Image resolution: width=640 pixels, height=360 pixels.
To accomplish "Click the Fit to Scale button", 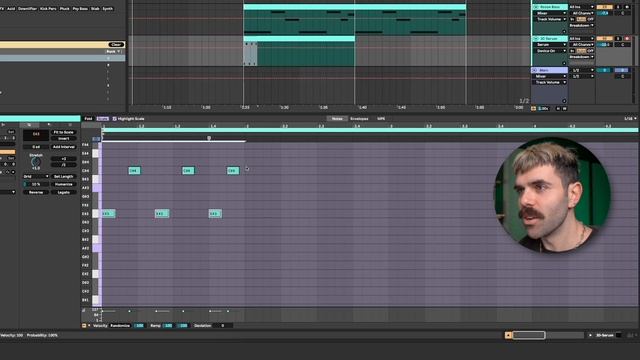I will pos(63,132).
